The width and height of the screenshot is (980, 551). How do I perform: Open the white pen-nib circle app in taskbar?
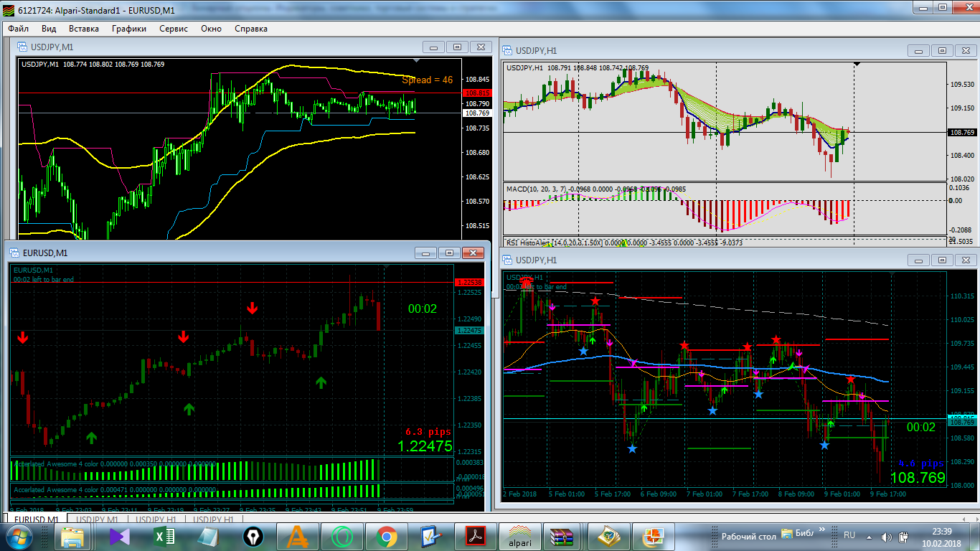252,537
